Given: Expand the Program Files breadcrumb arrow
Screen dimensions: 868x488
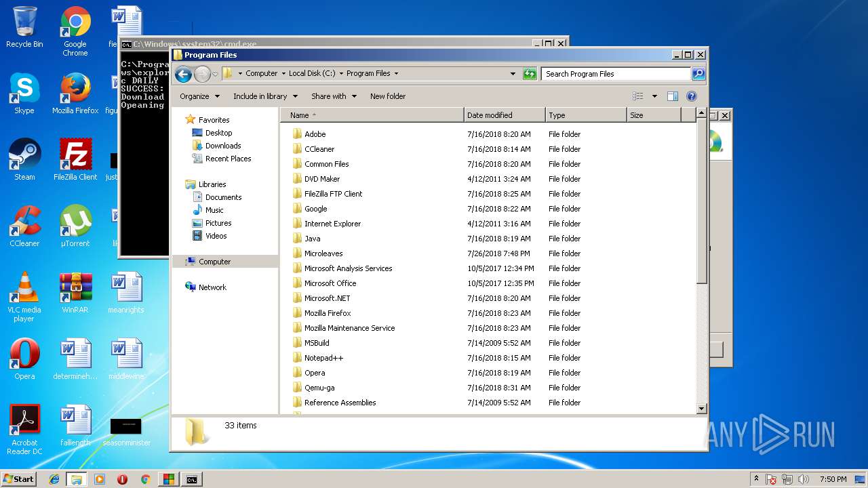Looking at the screenshot, I should [396, 74].
